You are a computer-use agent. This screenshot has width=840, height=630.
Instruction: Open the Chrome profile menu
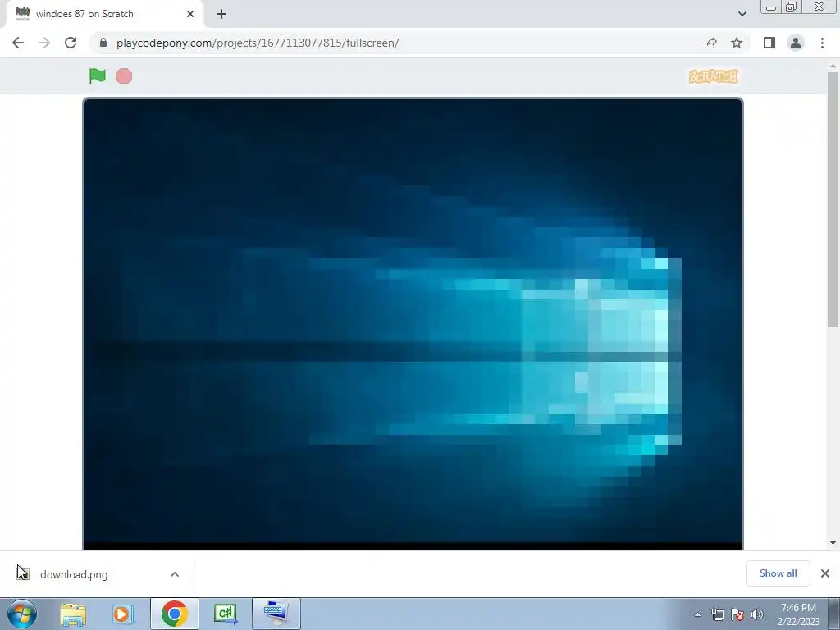[x=796, y=43]
